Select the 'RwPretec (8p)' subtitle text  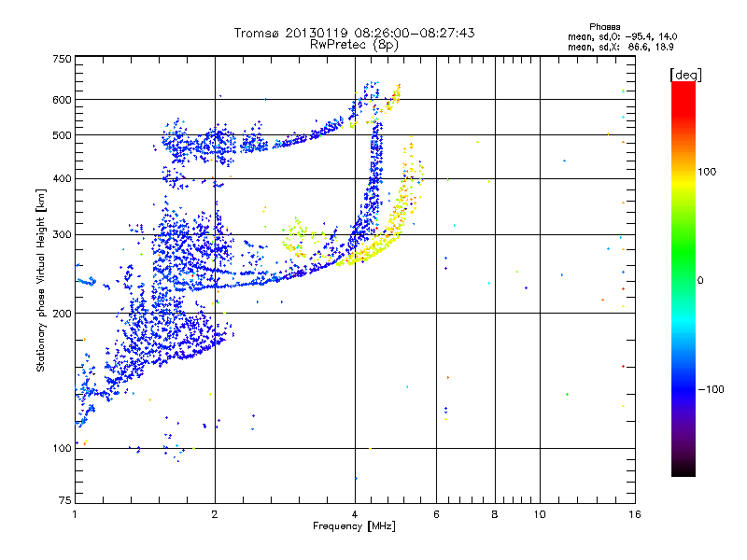[x=354, y=45]
